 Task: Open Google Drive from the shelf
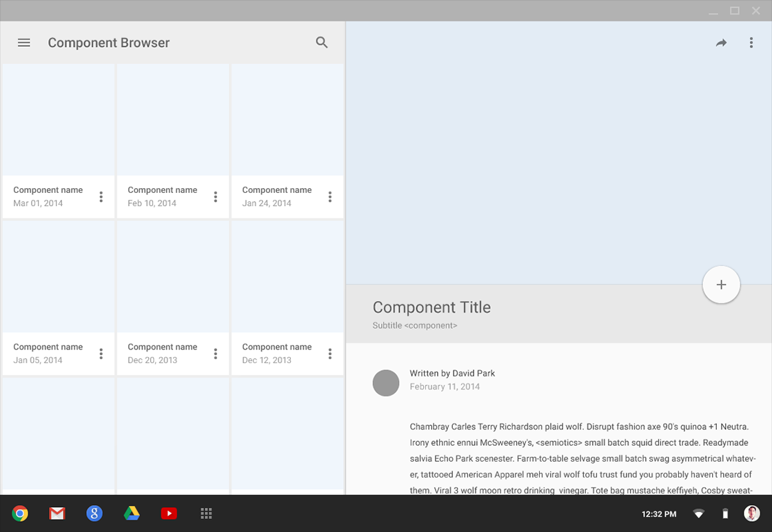[132, 513]
